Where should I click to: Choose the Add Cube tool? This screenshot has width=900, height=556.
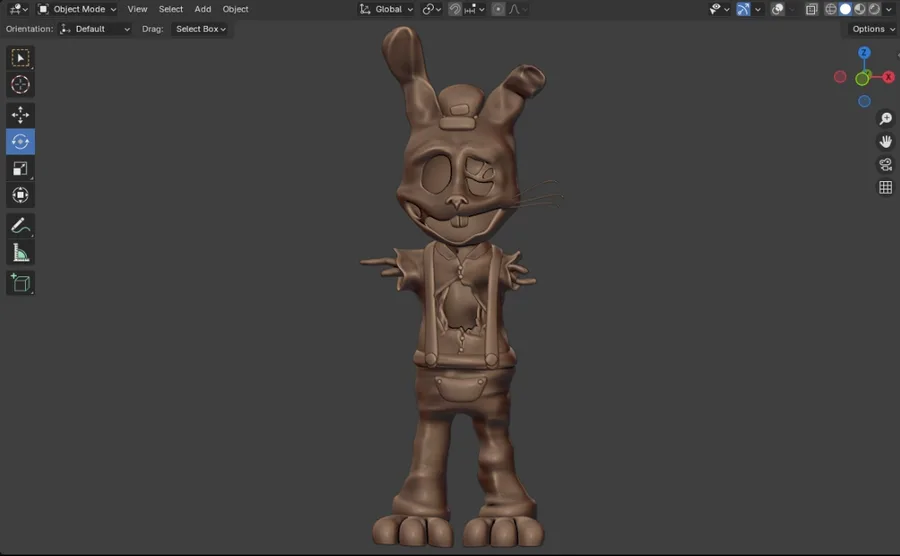[x=20, y=283]
